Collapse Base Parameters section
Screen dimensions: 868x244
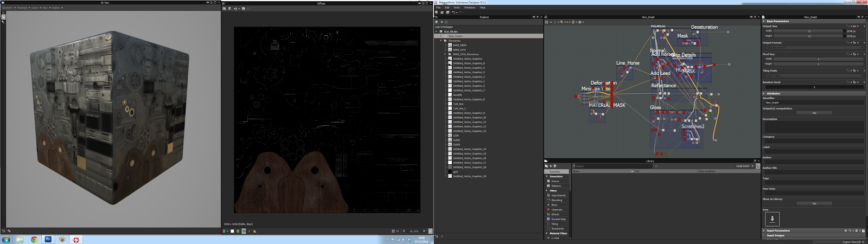pos(764,21)
